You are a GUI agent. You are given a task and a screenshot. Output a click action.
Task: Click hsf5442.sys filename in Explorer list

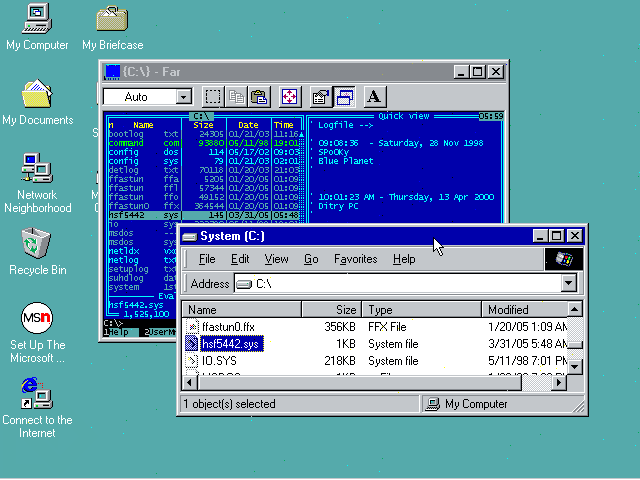(231, 344)
